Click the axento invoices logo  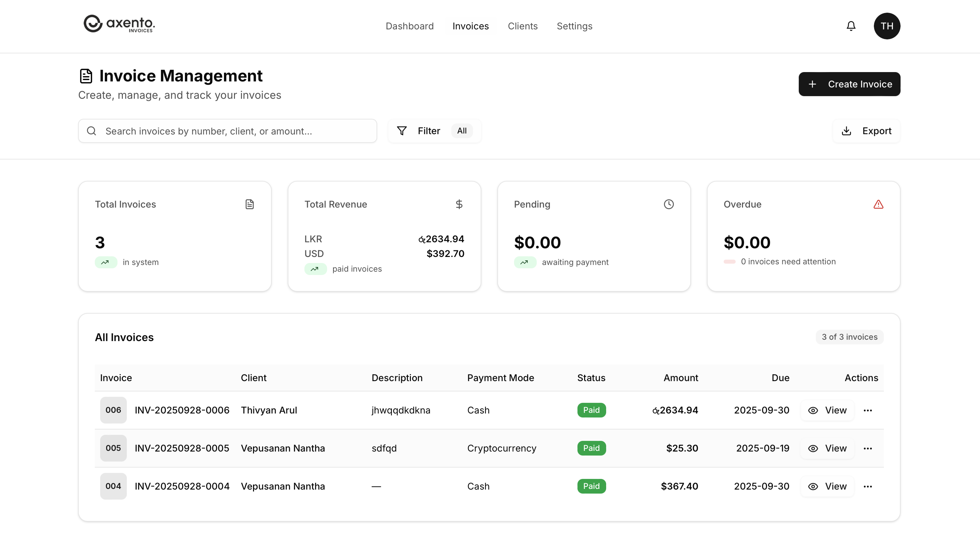[x=119, y=24]
